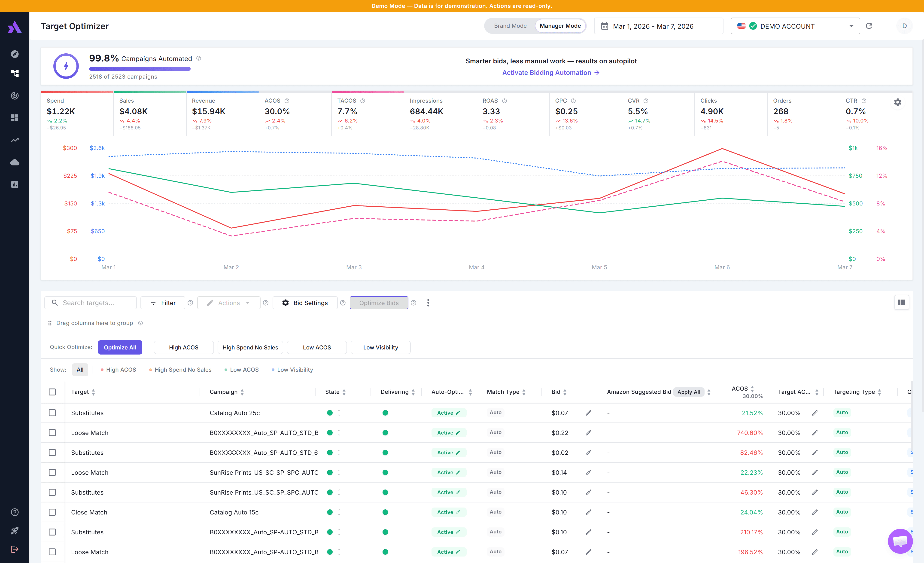The image size is (924, 563).
Task: Click pencil icon beside $0.22 bid
Action: pyautogui.click(x=588, y=432)
